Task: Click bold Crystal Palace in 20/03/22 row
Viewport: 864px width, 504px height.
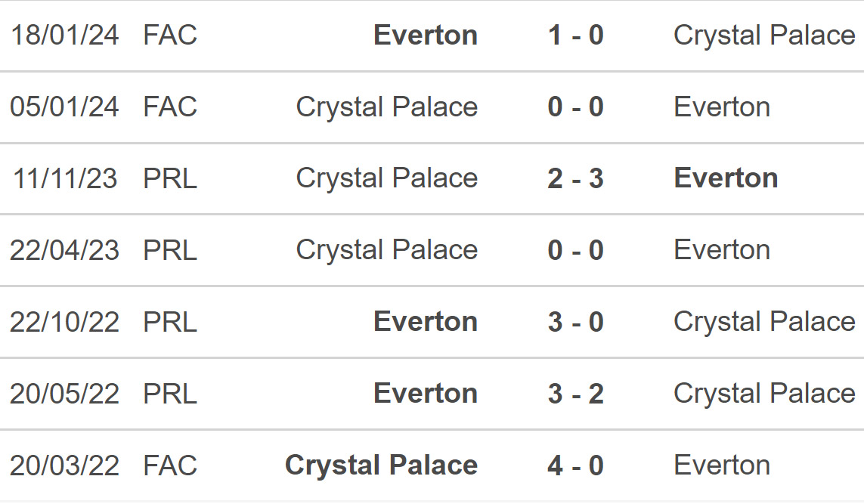Action: 381,465
